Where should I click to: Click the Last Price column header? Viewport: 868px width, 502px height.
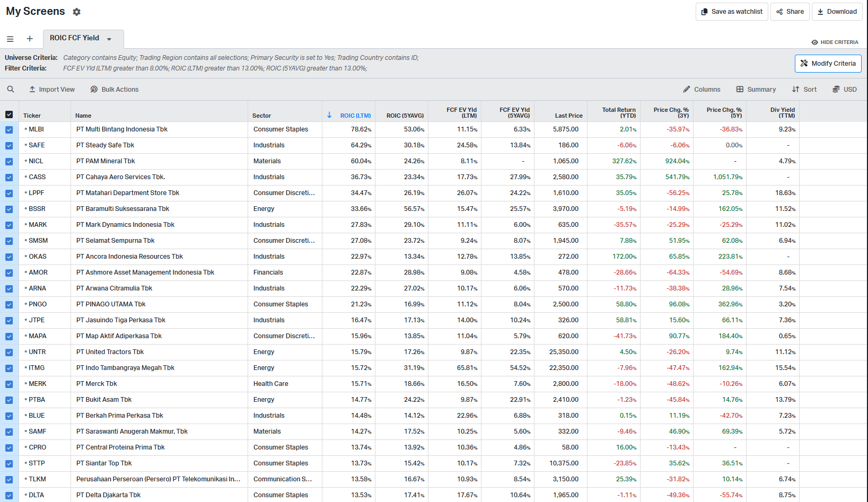568,116
